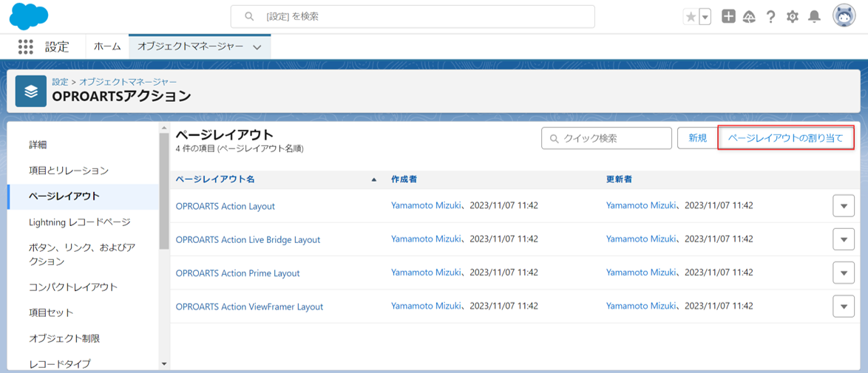Open the setup gear icon
Screen dimensions: 868x373
pos(793,16)
